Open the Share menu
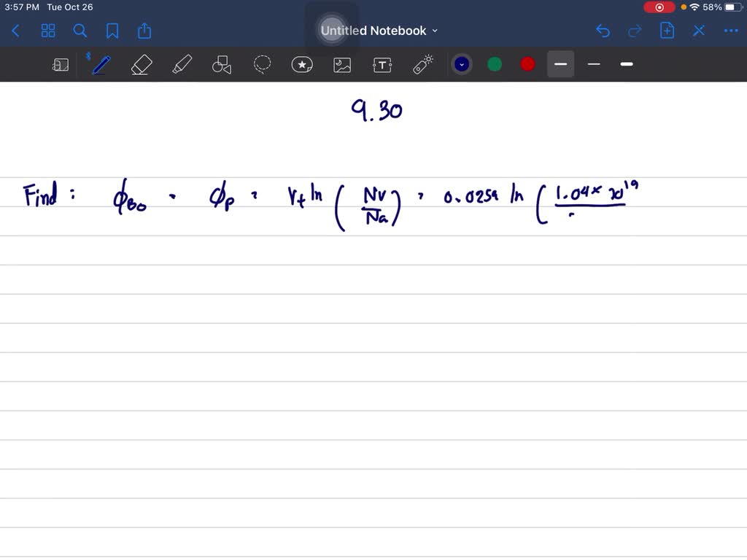 tap(144, 31)
